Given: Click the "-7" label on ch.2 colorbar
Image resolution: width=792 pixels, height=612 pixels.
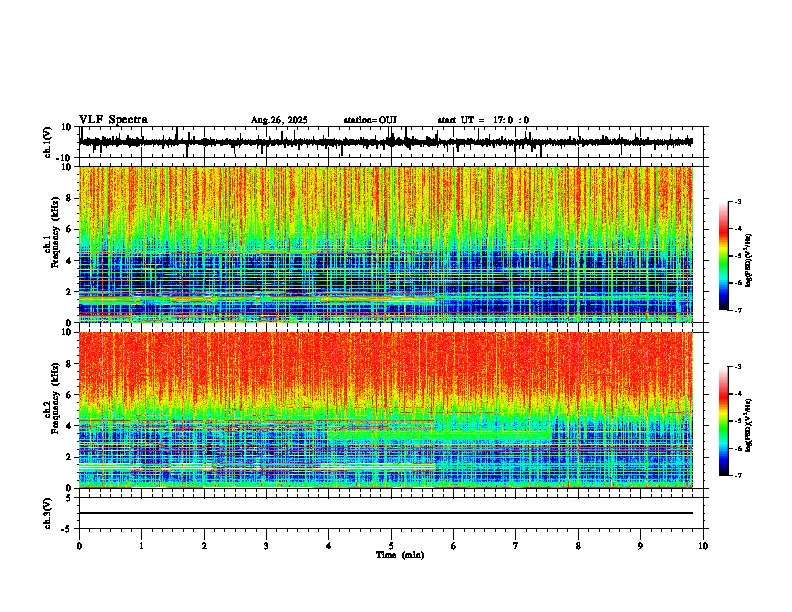Looking at the screenshot, I should [737, 476].
